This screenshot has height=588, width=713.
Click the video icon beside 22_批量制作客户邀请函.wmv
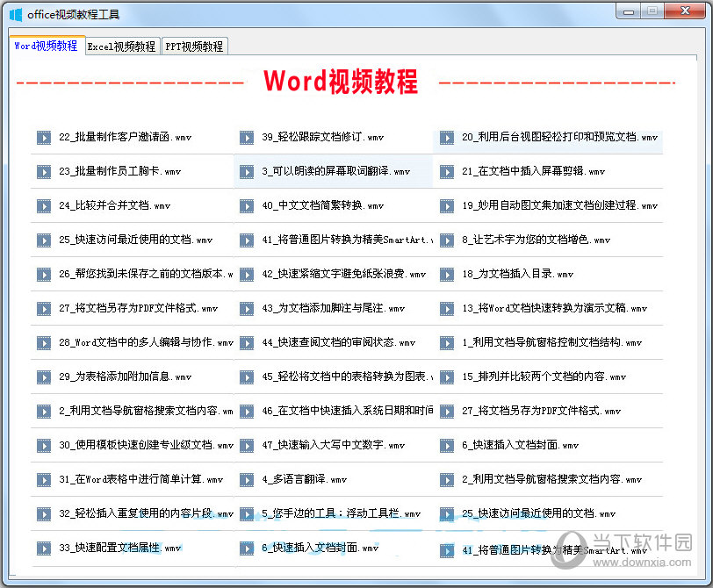(43, 138)
